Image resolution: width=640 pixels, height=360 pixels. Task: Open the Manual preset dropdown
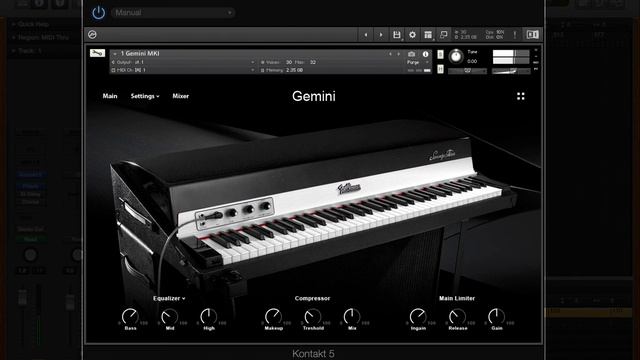tap(173, 13)
